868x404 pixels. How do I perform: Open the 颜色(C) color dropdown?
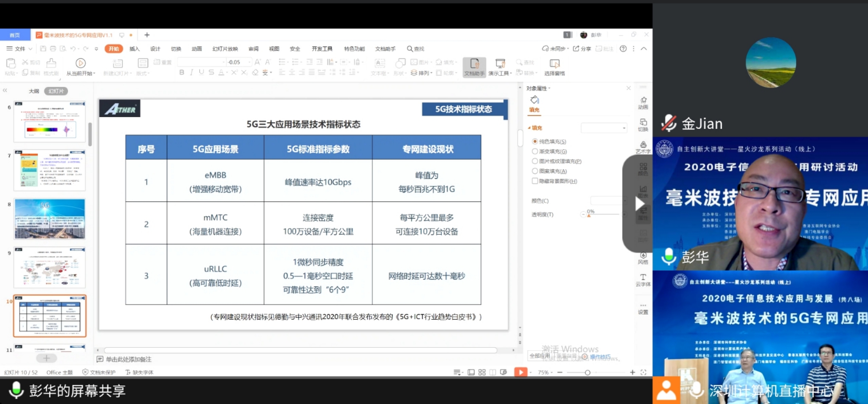pyautogui.click(x=606, y=200)
